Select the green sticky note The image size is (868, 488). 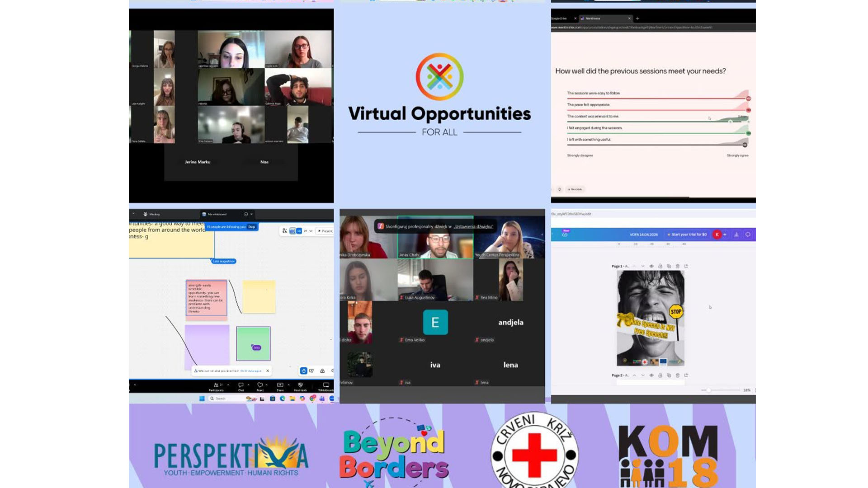pyautogui.click(x=253, y=344)
